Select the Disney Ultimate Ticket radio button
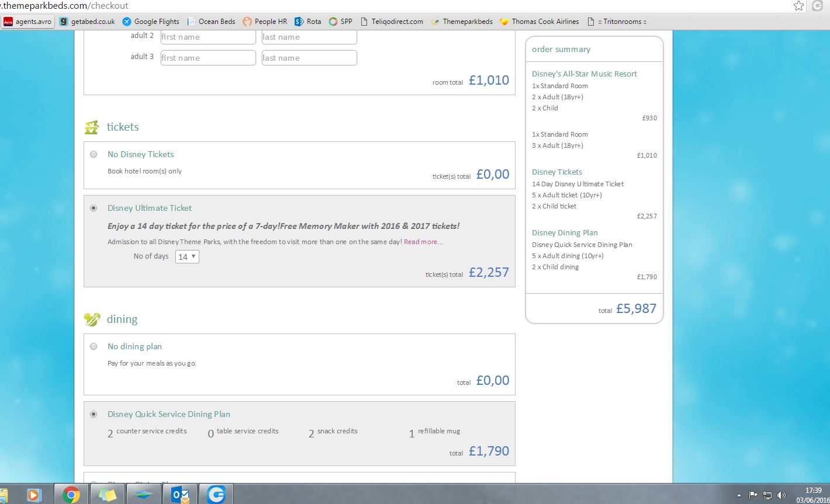The height and width of the screenshot is (504, 830). point(94,208)
